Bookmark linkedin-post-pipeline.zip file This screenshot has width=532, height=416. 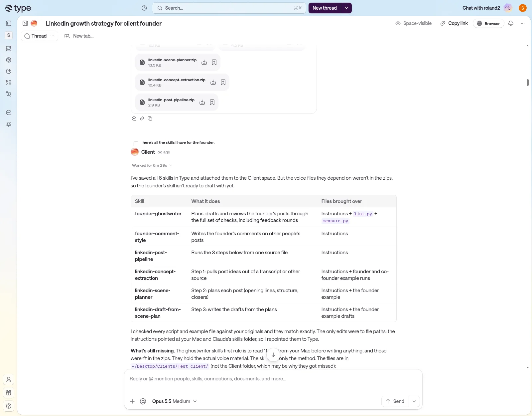pos(212,102)
